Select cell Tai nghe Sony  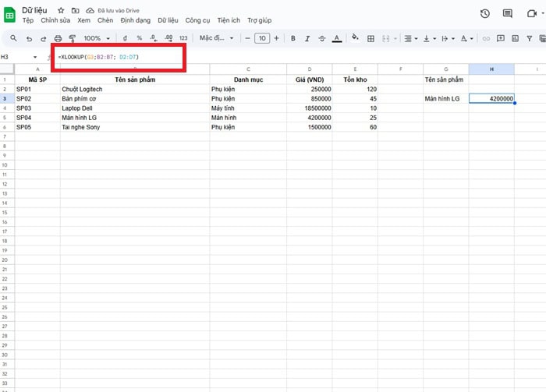coord(135,127)
